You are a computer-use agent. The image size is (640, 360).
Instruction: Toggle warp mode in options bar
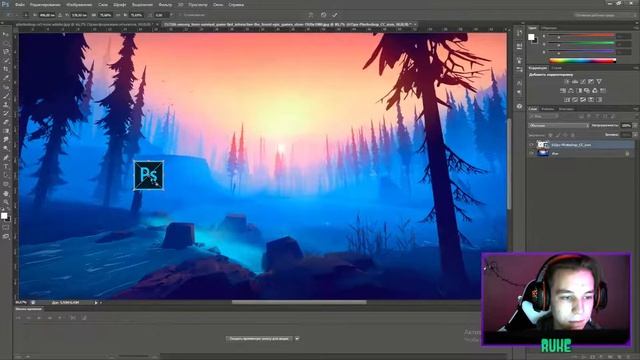click(x=311, y=15)
